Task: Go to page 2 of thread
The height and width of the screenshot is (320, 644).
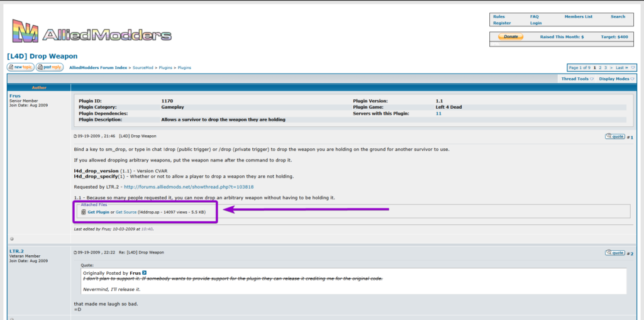Action: 600,67
